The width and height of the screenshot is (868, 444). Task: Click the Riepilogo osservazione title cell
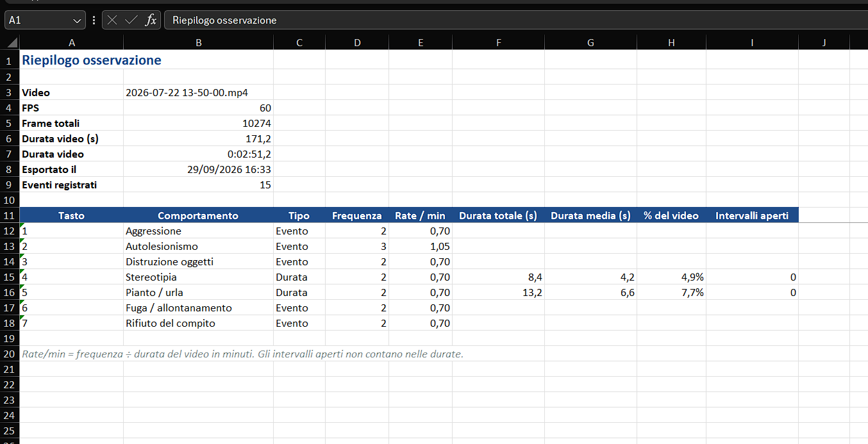[x=71, y=60]
